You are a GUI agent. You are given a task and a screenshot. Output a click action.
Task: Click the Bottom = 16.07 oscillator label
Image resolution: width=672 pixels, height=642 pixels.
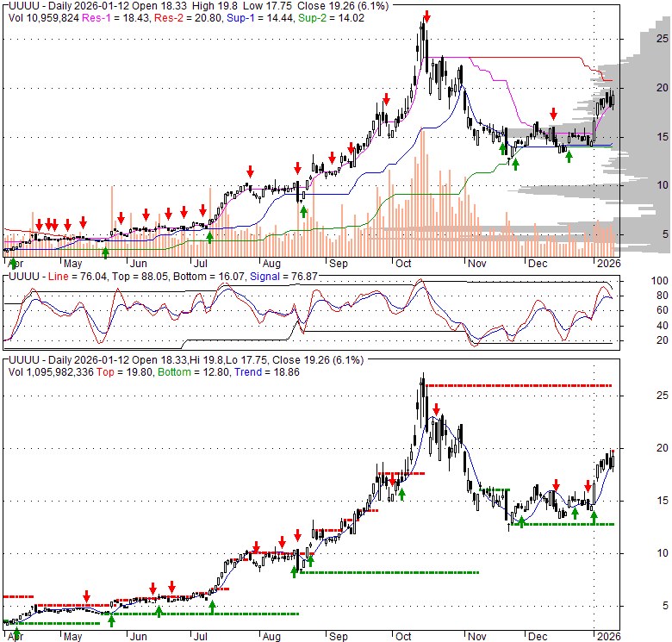[x=208, y=277]
